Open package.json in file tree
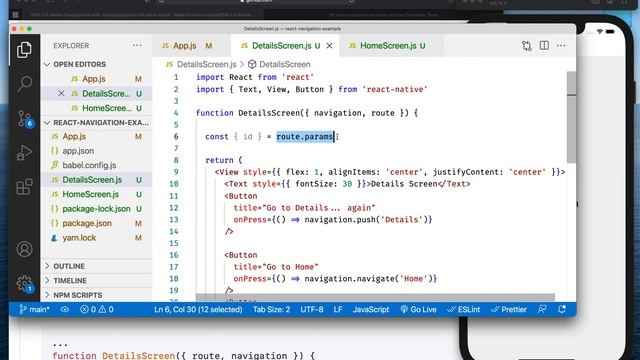Image resolution: width=640 pixels, height=360 pixels. click(96, 223)
